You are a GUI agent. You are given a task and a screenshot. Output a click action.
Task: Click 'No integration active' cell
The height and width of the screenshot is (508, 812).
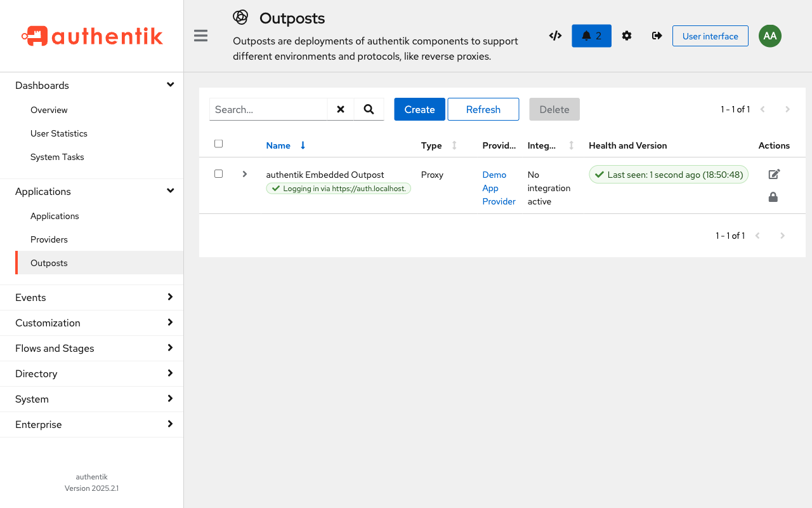[x=549, y=188]
